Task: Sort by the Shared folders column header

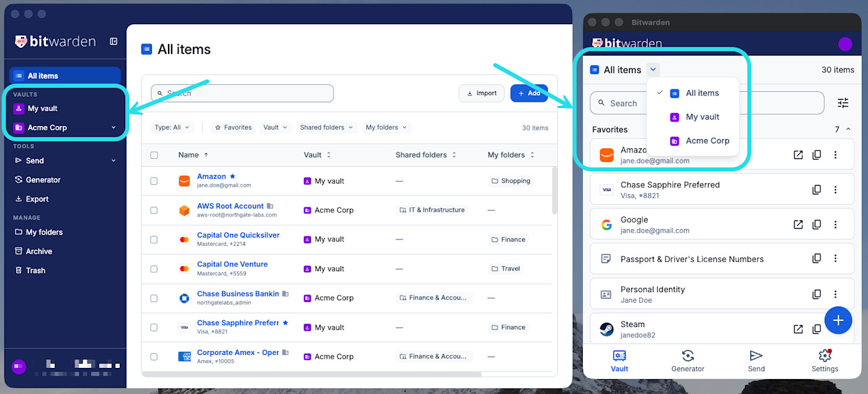Action: (x=426, y=155)
